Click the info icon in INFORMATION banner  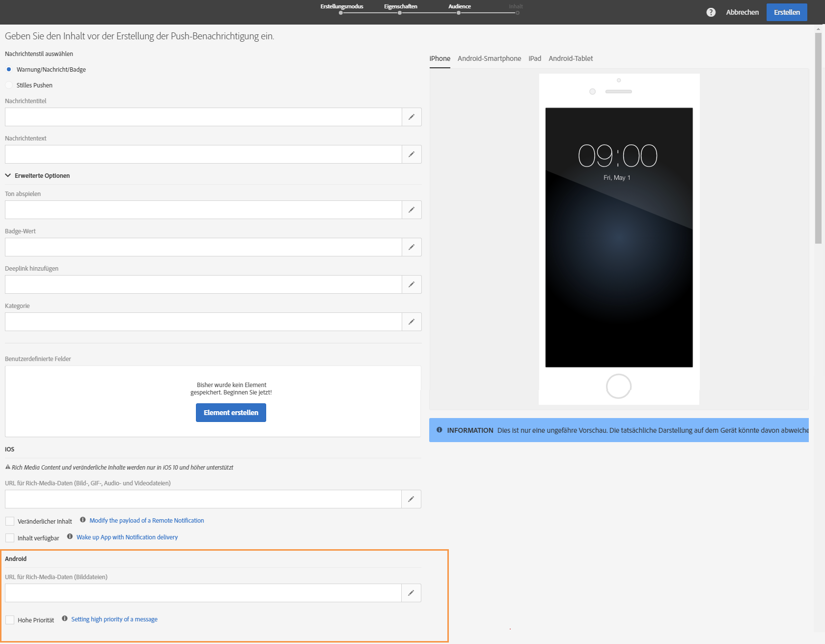click(x=440, y=430)
